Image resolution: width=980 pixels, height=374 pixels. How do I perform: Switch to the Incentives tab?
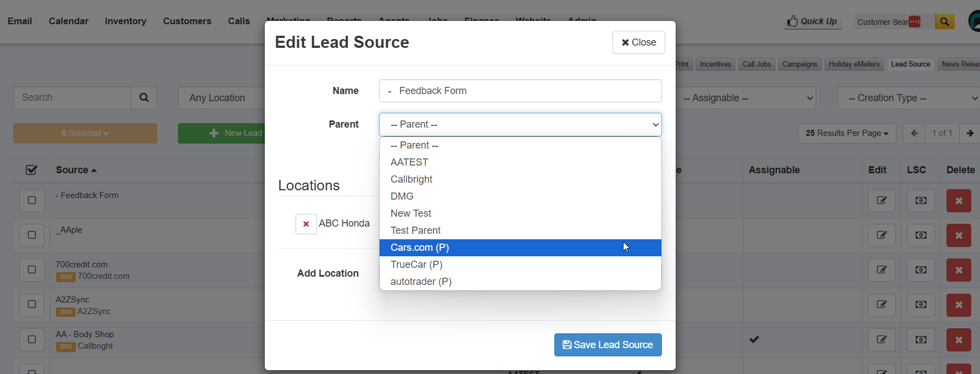pyautogui.click(x=715, y=64)
